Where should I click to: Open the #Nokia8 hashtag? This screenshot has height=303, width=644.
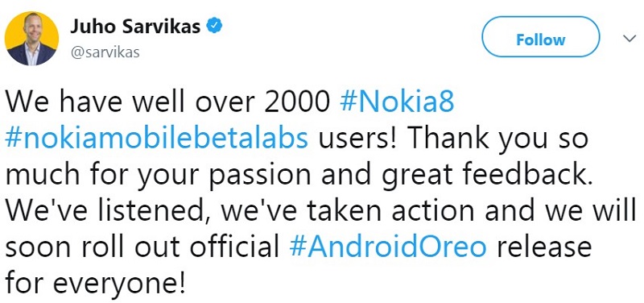click(397, 103)
